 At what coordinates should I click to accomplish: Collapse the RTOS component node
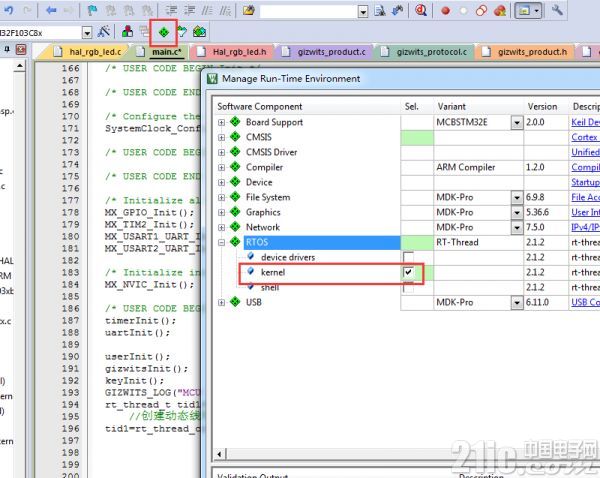click(x=222, y=243)
